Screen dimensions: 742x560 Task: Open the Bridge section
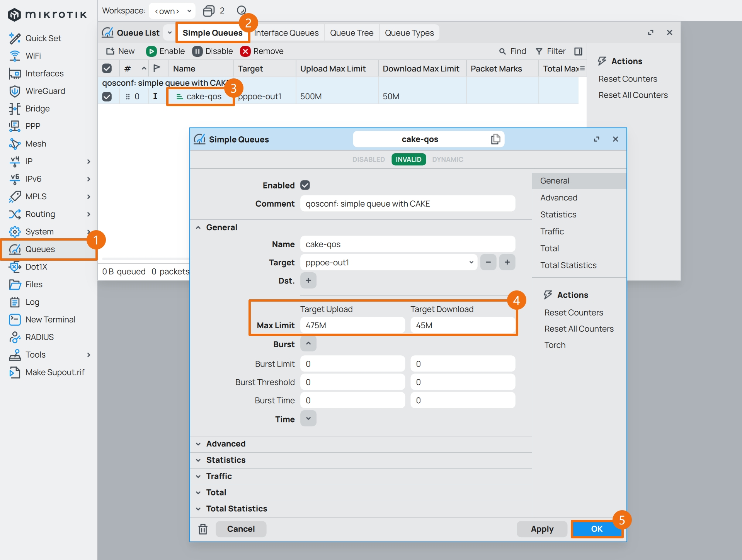click(37, 109)
